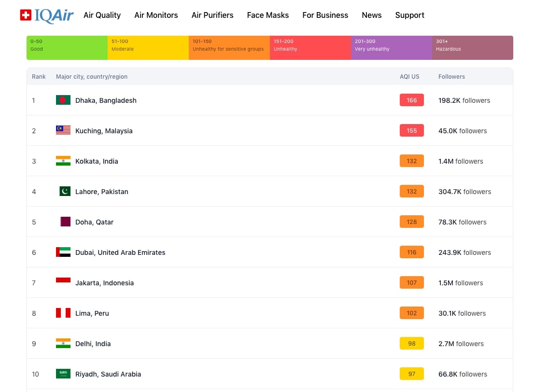
Task: Click the Major city, country/region header
Action: pyautogui.click(x=92, y=77)
